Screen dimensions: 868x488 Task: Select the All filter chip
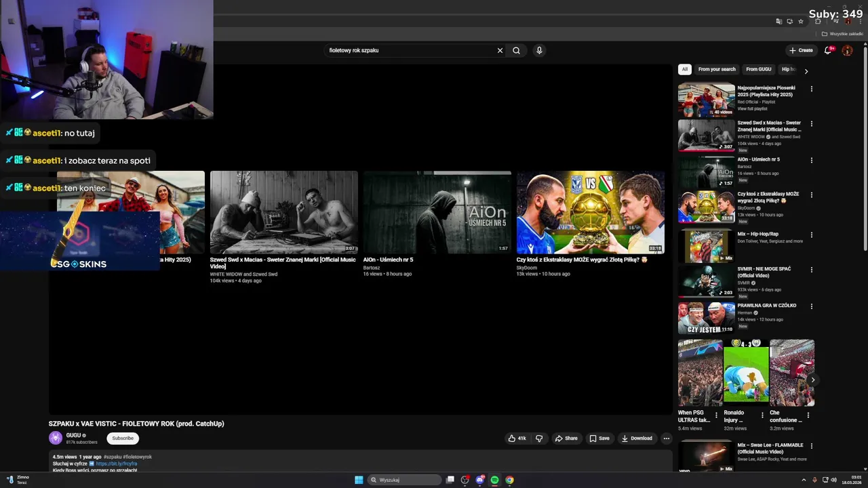coord(685,69)
